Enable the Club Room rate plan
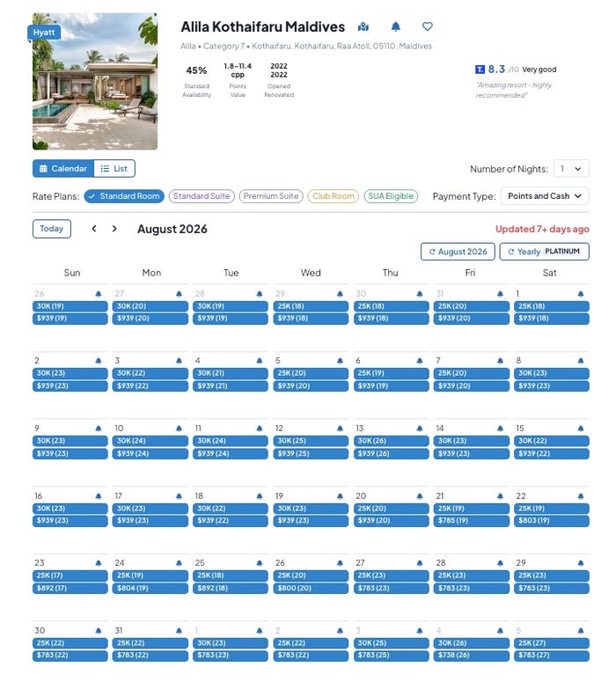The width and height of the screenshot is (616, 696). (333, 196)
